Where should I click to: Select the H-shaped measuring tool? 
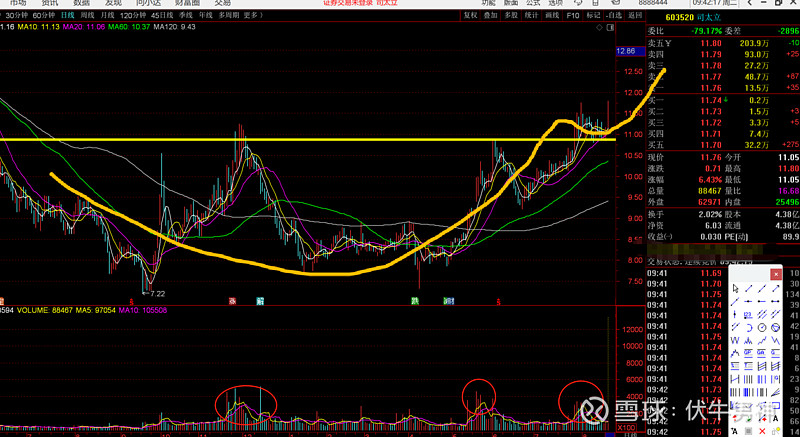coord(736,379)
